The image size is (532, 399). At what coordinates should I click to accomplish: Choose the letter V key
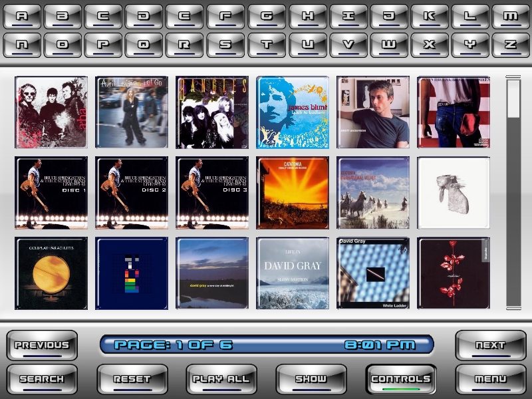(348, 45)
